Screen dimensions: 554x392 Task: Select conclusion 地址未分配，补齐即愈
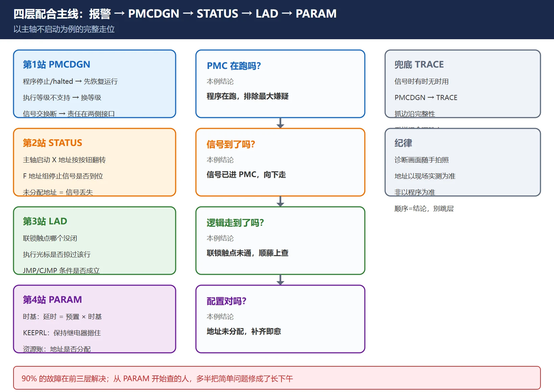click(x=244, y=332)
